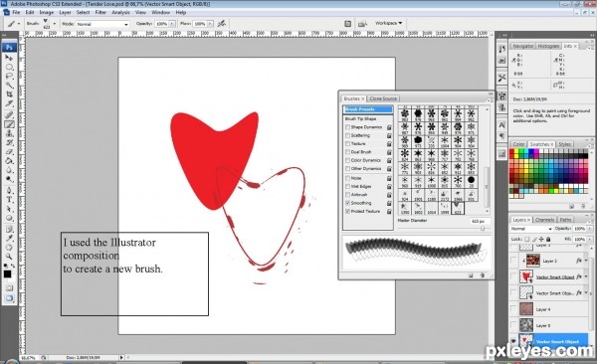Expand Layer 2 effects arrow
597x364 pixels.
point(587,261)
